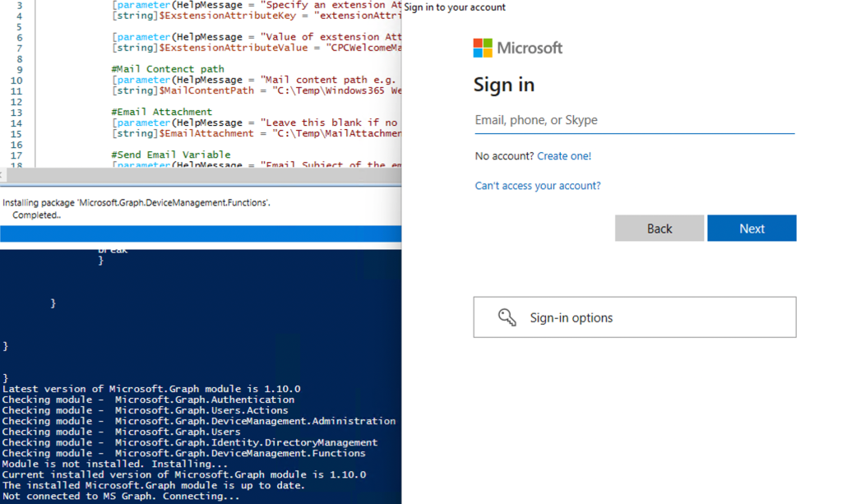Click the #Send Email Variable comment
Viewport: 842px width, 504px height.
pos(171,155)
